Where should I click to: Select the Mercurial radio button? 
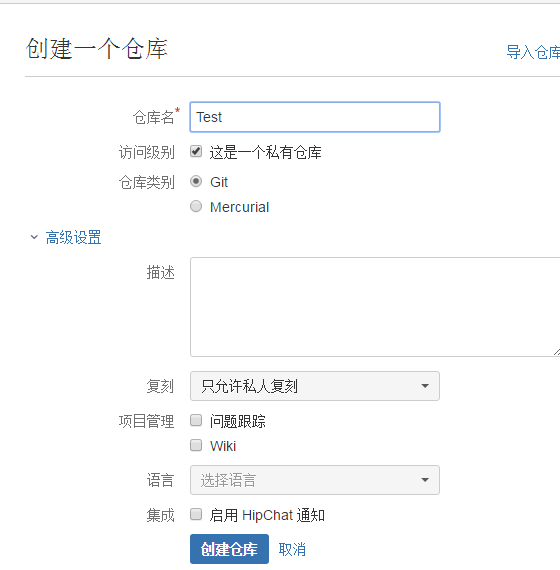pyautogui.click(x=196, y=206)
